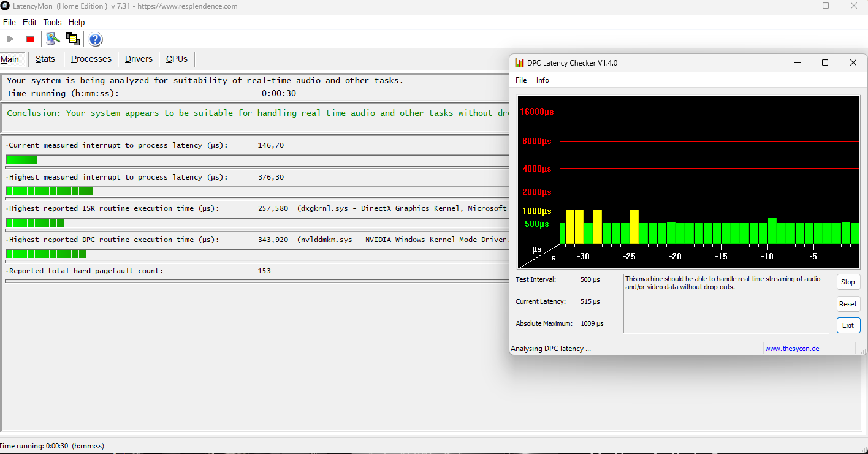This screenshot has width=868, height=454.
Task: Close the DPC Latency Checker window
Action: 853,62
